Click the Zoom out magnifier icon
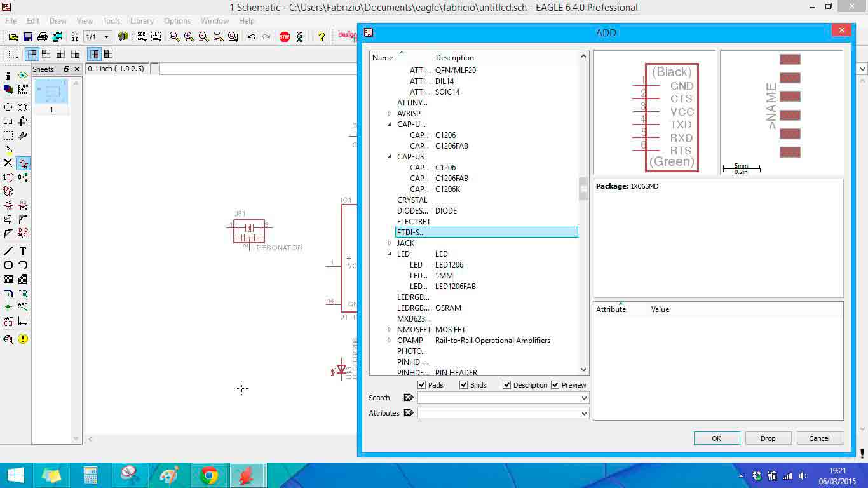This screenshot has width=868, height=488. click(x=204, y=37)
